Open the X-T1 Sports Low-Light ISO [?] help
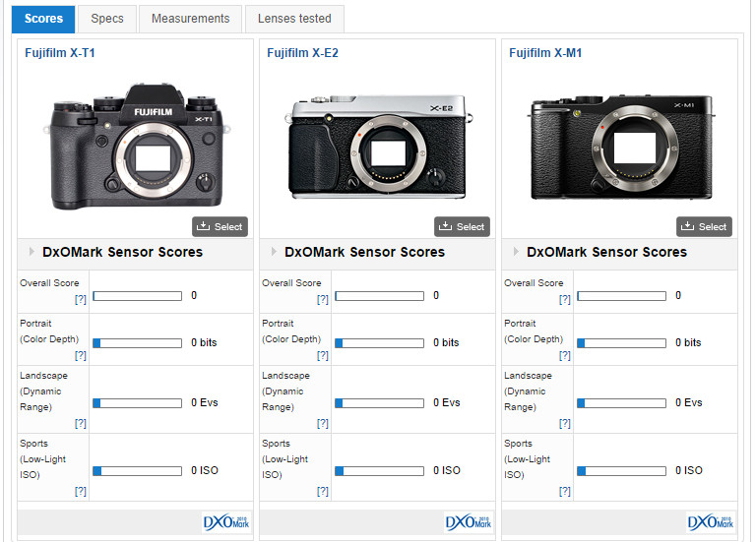Screen dimensions: 756x542 pos(81,492)
